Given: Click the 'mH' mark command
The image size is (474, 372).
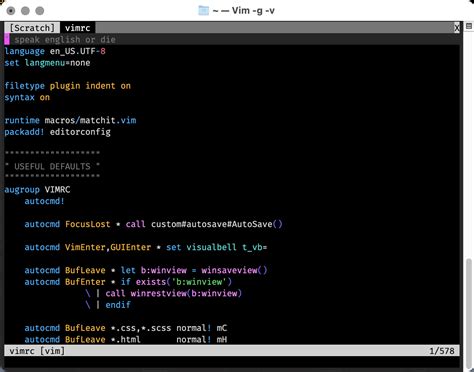Looking at the screenshot, I should (x=222, y=339).
